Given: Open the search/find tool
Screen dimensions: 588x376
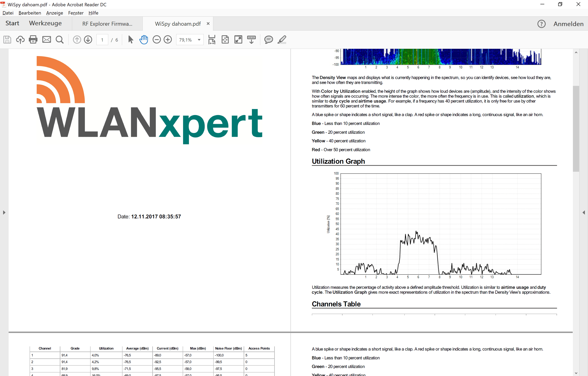Looking at the screenshot, I should coord(60,40).
